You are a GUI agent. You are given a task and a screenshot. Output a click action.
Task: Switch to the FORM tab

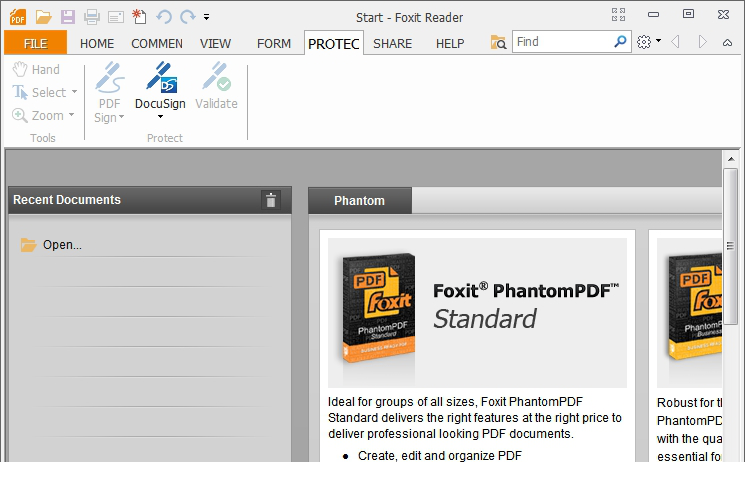(274, 44)
